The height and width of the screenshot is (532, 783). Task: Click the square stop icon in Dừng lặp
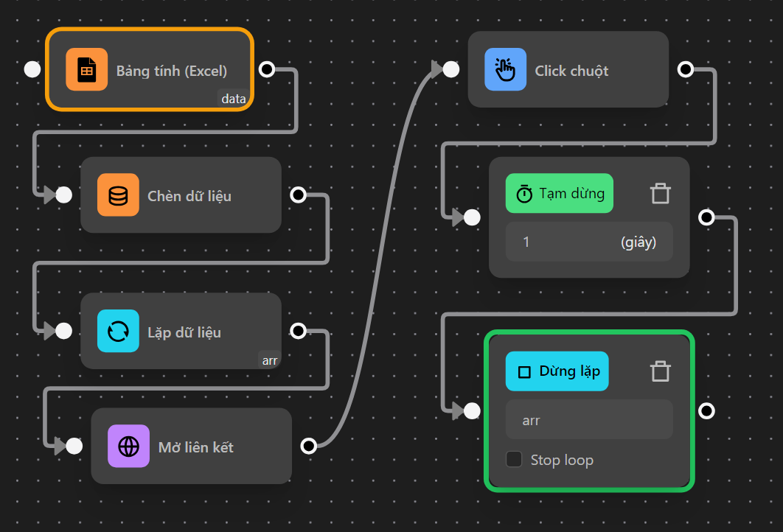click(x=524, y=371)
